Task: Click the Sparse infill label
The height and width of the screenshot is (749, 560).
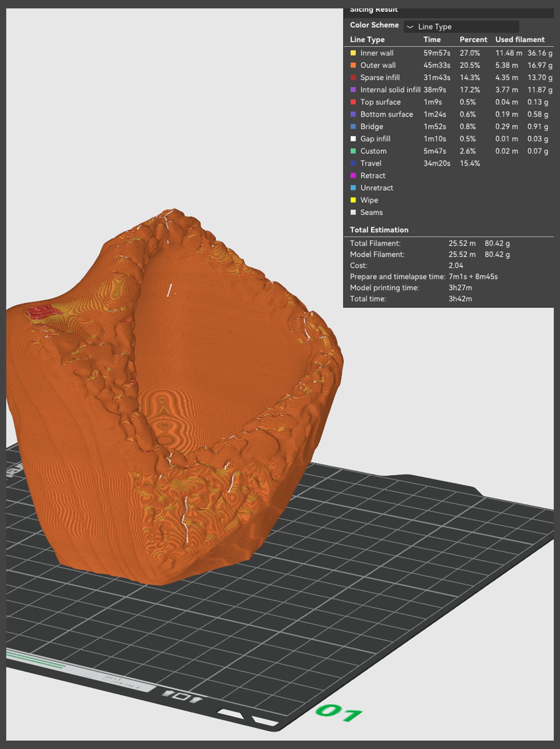Action: click(380, 78)
